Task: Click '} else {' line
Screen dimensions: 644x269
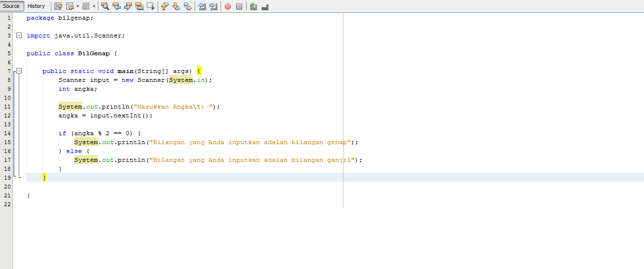Action: (74, 151)
